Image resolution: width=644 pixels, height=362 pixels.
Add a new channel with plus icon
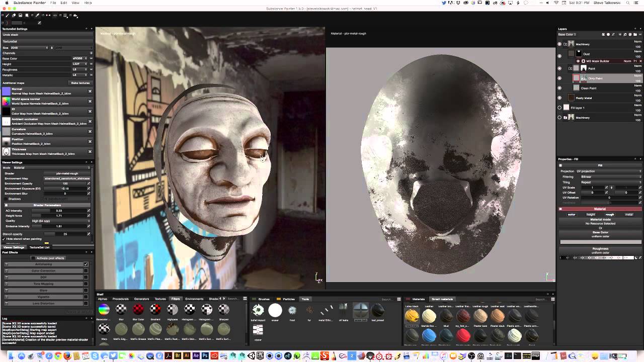coord(91,53)
